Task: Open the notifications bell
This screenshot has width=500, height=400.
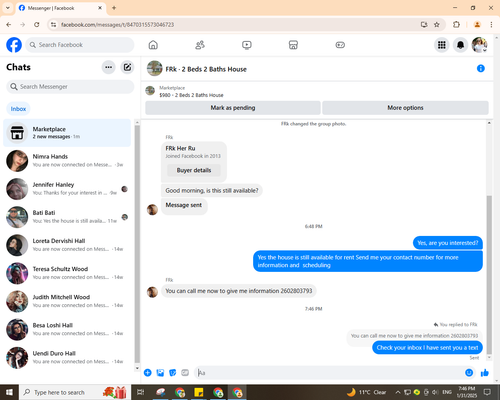Action: click(x=461, y=45)
